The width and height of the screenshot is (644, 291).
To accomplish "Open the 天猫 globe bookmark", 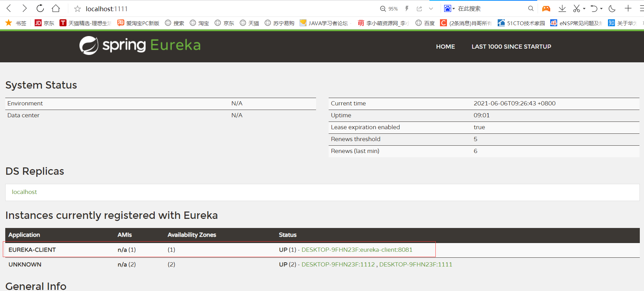I will click(x=250, y=23).
